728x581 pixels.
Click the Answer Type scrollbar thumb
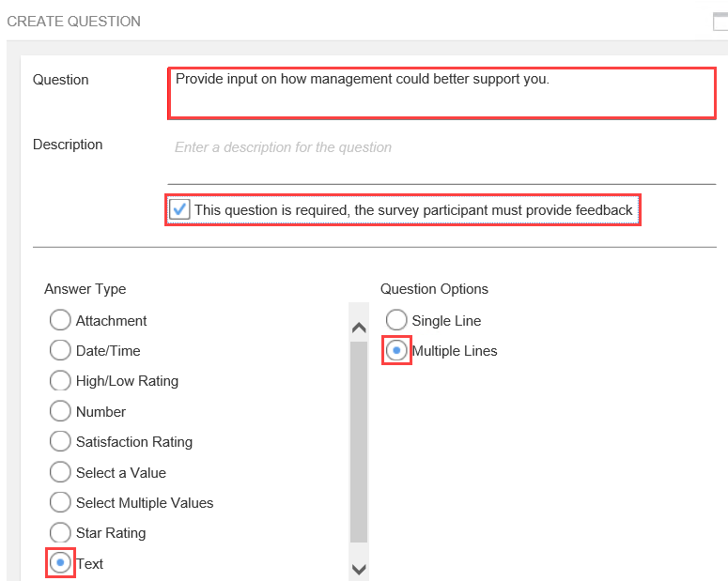(x=359, y=442)
